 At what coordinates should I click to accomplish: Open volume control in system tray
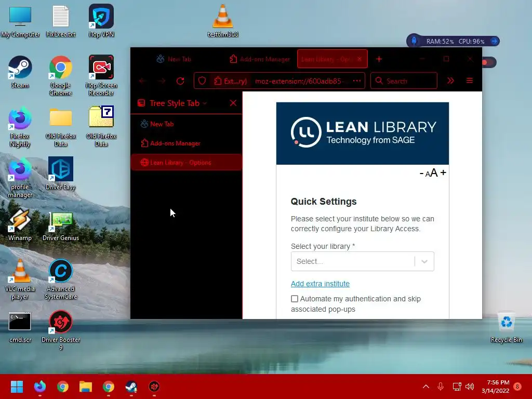[x=470, y=387]
